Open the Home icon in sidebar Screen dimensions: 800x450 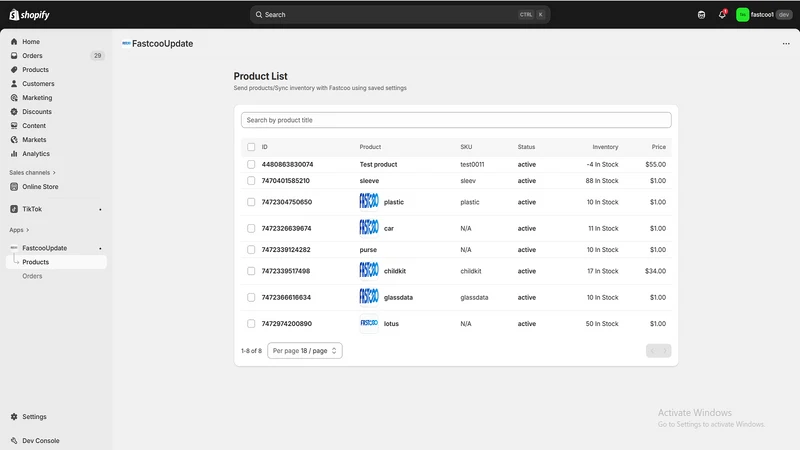pos(14,41)
